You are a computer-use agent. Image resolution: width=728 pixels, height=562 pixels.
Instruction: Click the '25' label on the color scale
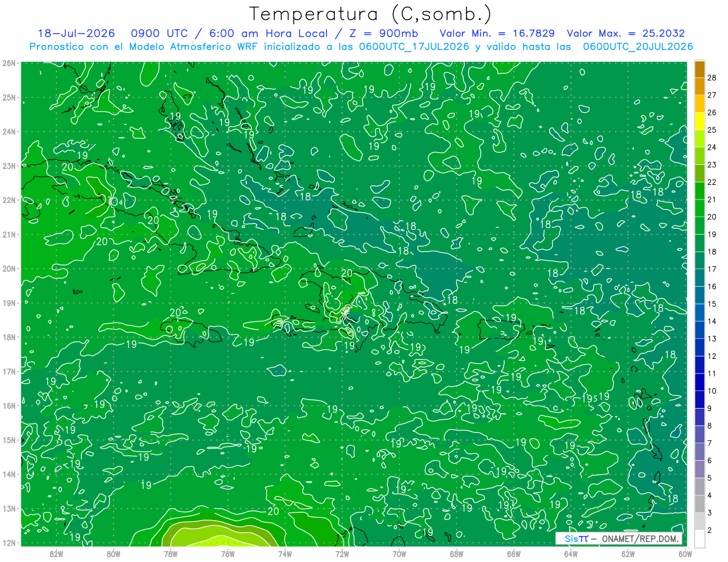(713, 130)
